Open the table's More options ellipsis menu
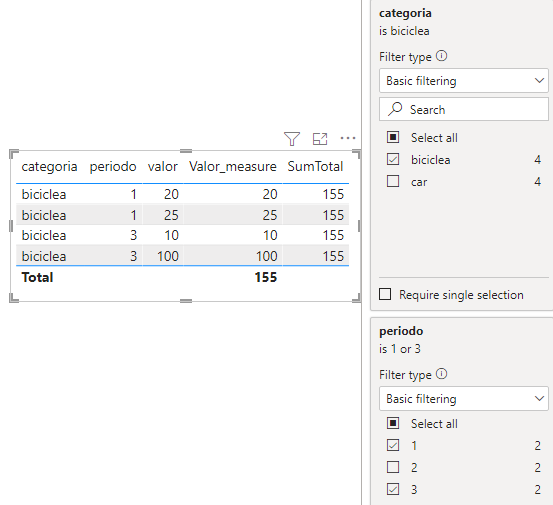 348,138
